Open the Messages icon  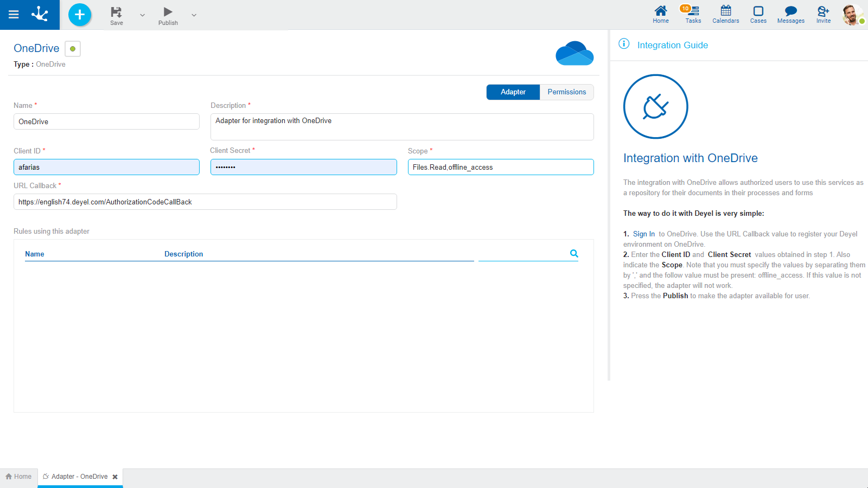coord(790,15)
